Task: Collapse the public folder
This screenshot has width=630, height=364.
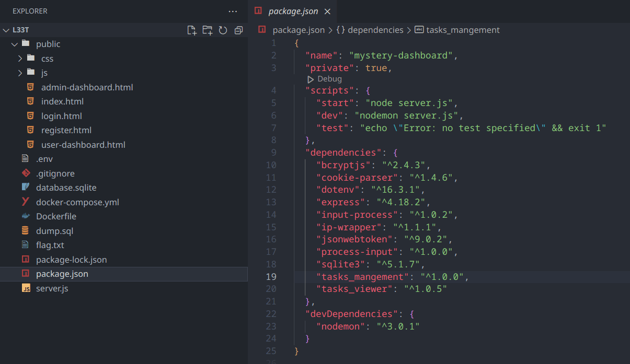Action: pyautogui.click(x=14, y=44)
